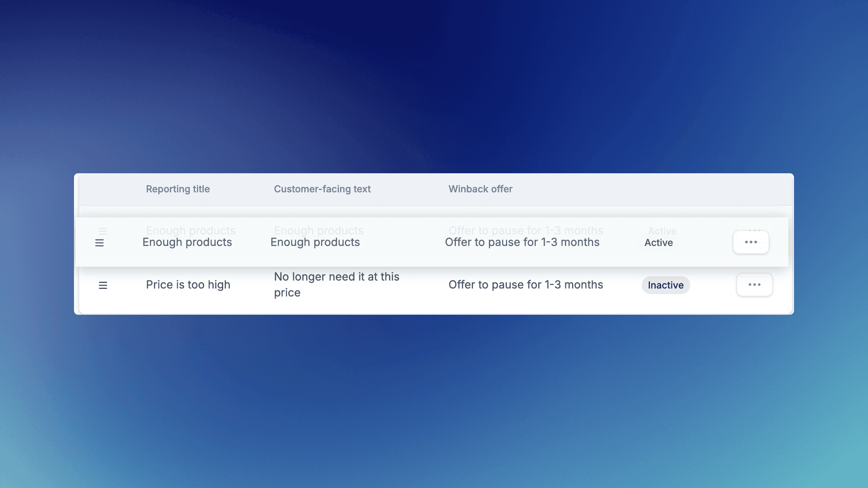Select the Price is too high reporting title
The image size is (868, 488).
pyautogui.click(x=188, y=285)
